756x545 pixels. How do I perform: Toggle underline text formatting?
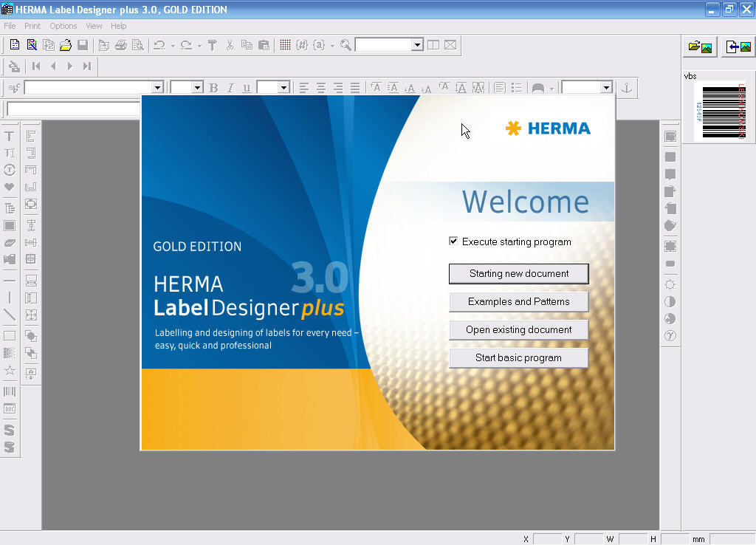[245, 87]
